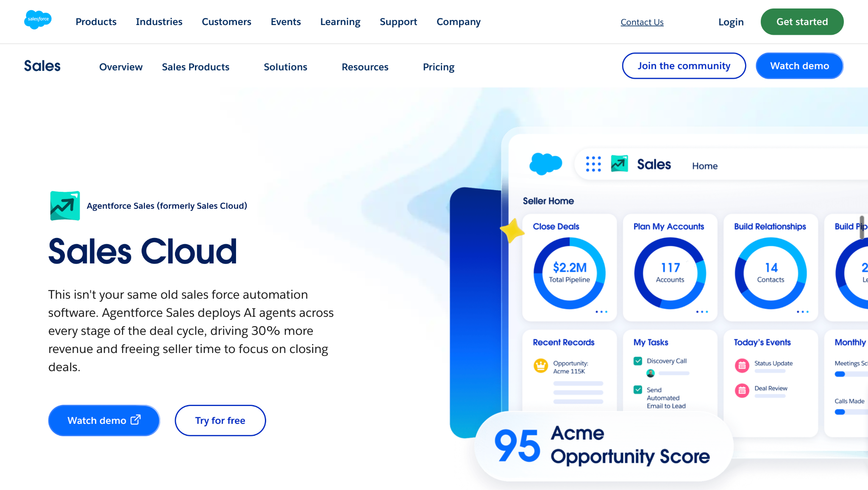Click the Sales Cloud main headline
The image size is (868, 490).
[142, 251]
